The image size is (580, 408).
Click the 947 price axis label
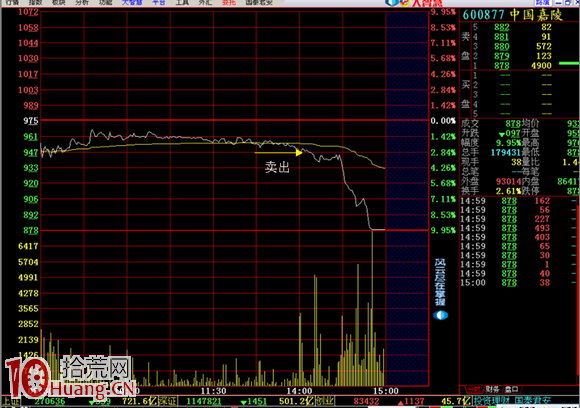coord(30,152)
